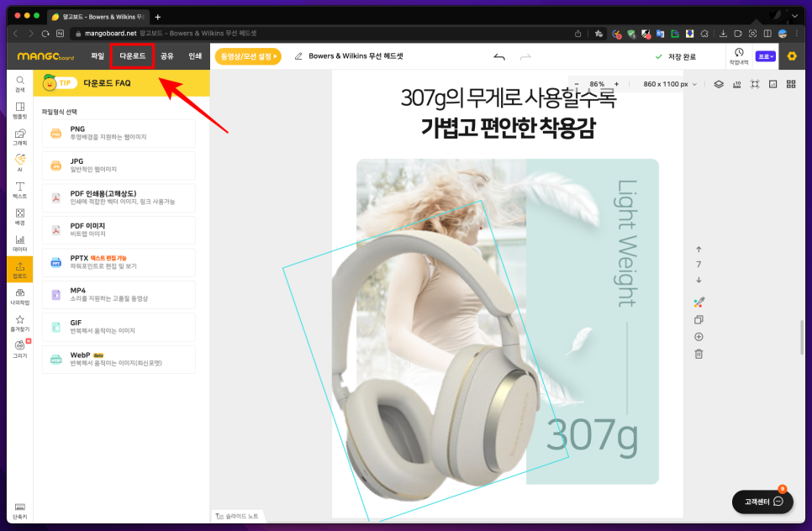Viewport: 812px width, 531px height.
Task: Open the 그래픽 graphics sidebar panel
Action: coord(19,137)
